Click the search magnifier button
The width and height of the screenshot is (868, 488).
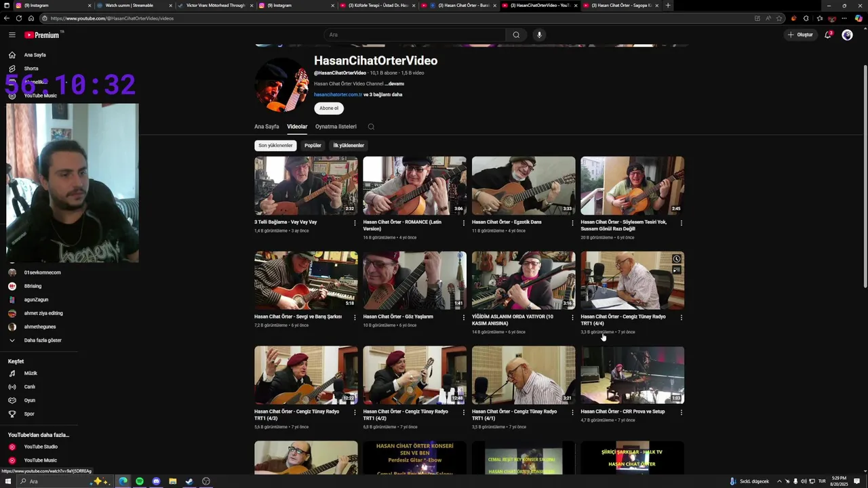tap(516, 35)
